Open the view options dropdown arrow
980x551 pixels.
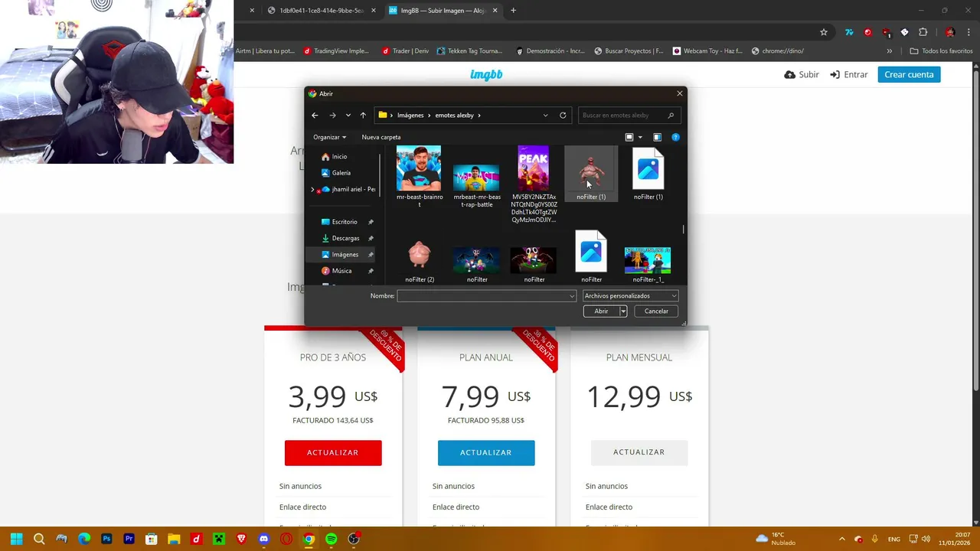tap(640, 137)
